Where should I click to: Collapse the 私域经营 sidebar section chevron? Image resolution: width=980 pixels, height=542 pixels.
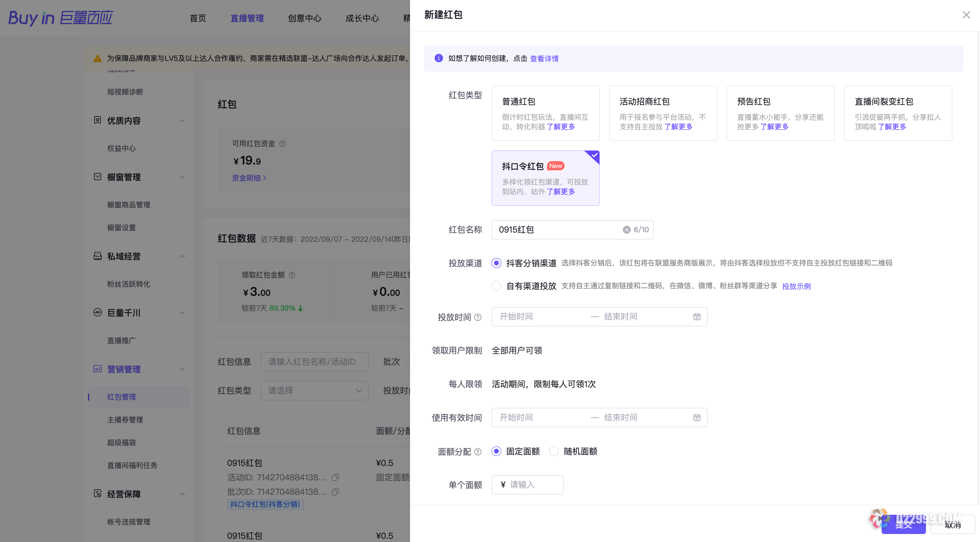coord(182,257)
